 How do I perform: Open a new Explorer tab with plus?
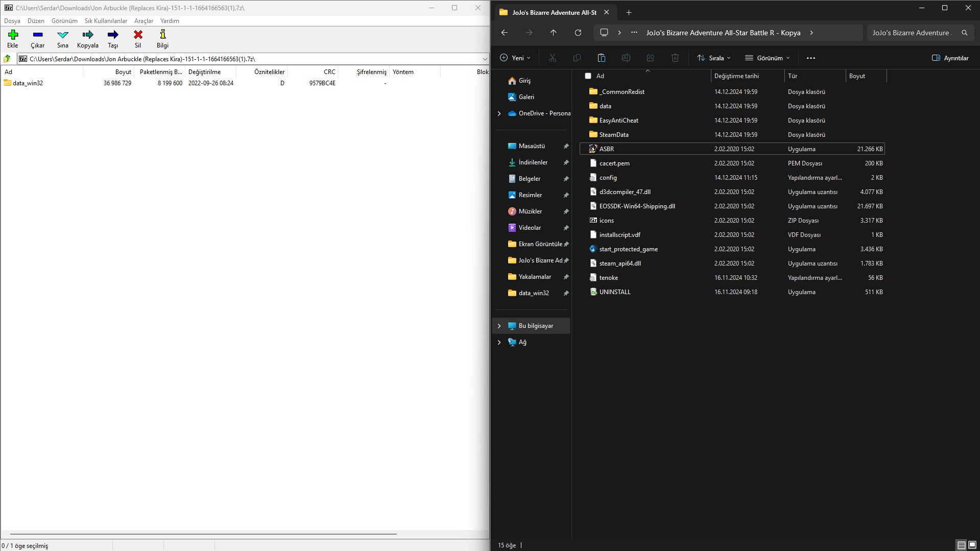point(629,13)
